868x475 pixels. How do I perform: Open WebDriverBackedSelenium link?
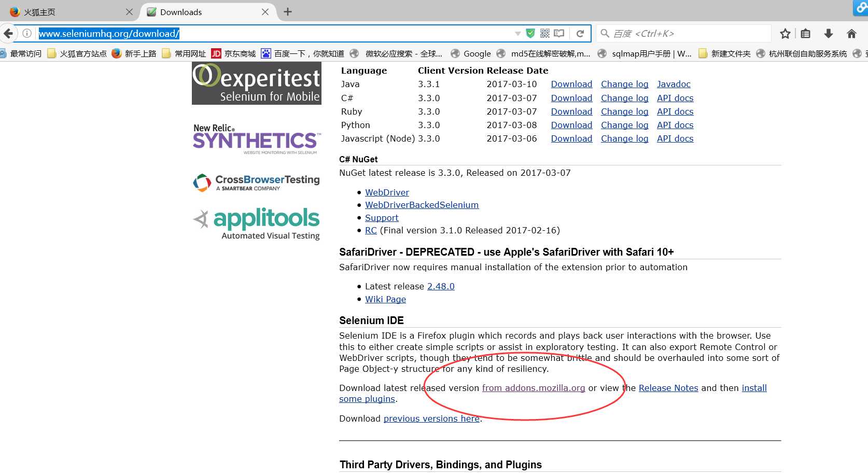pyautogui.click(x=422, y=205)
